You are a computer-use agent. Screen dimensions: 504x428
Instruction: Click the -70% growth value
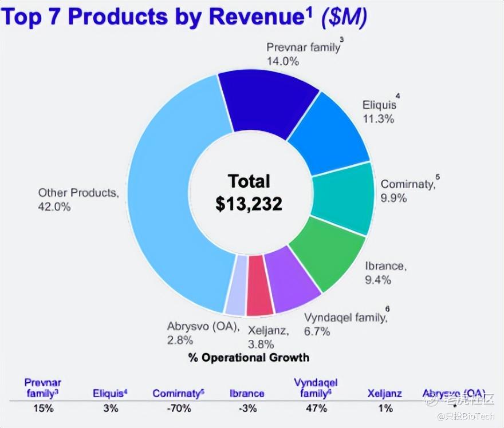[179, 409]
